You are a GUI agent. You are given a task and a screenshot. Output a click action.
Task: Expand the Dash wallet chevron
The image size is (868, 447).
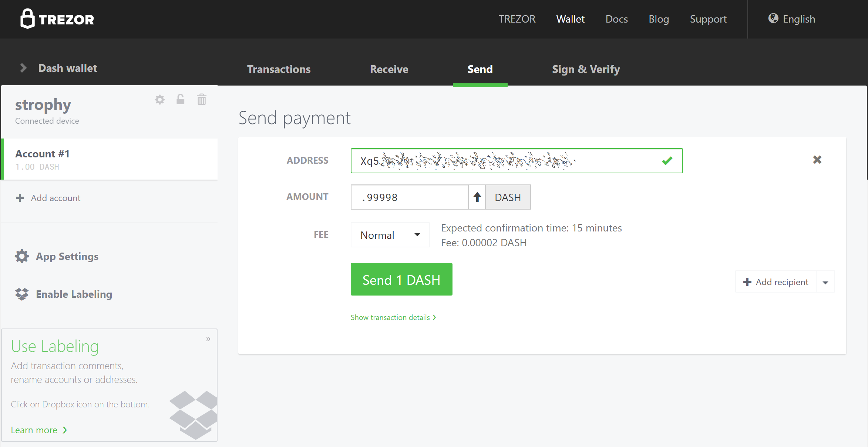pos(23,68)
